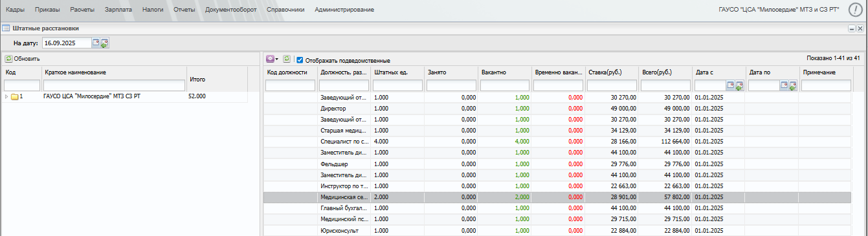Open calendar picker next to На дату field
This screenshot has width=868, height=236.
(96, 43)
